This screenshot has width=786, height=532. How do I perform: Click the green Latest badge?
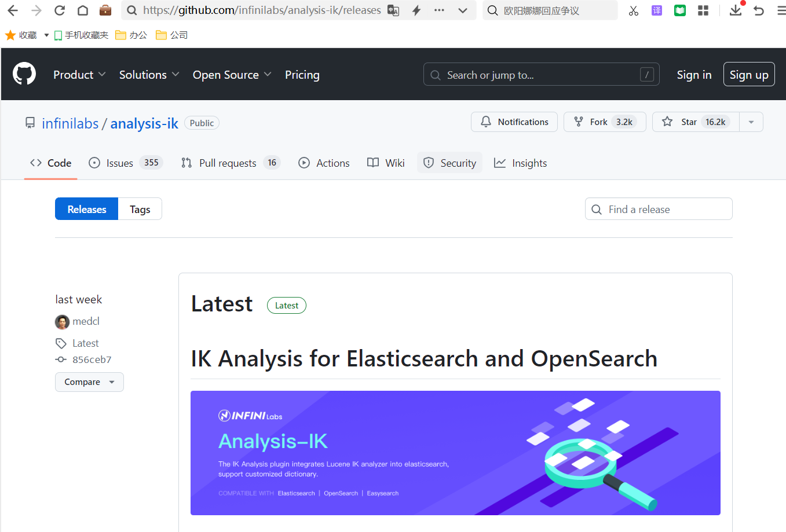tap(287, 305)
